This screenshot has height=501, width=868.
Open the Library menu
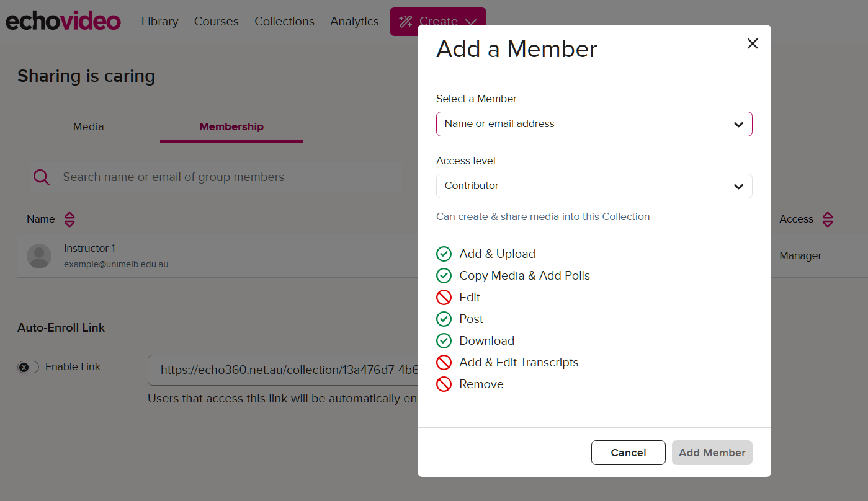pyautogui.click(x=159, y=22)
